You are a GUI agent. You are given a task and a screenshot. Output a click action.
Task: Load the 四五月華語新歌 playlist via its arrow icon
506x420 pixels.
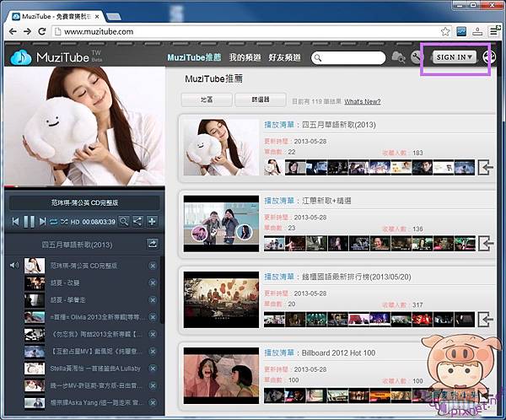(486, 167)
